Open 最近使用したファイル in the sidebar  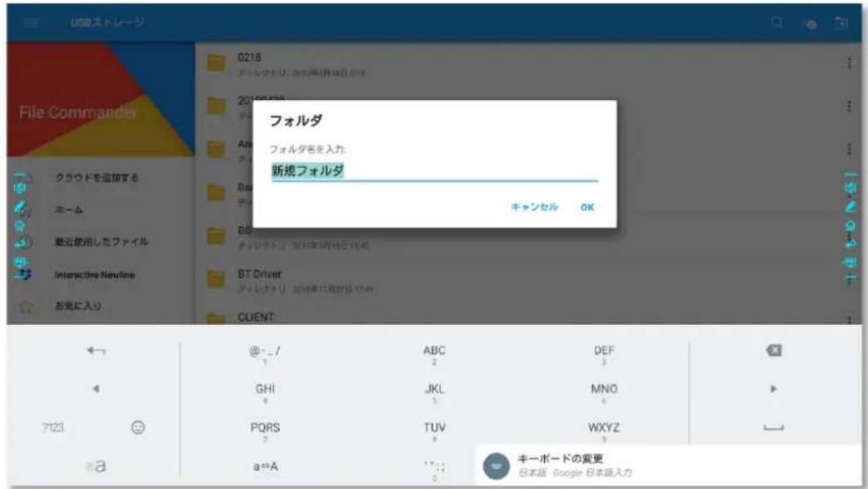[x=102, y=242]
